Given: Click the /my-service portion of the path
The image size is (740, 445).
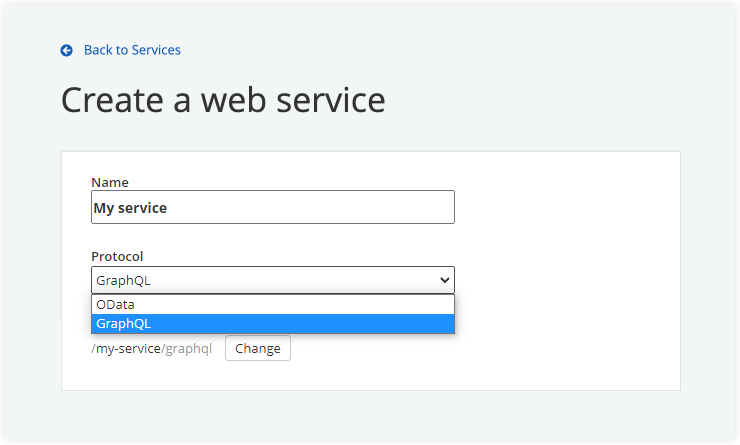Looking at the screenshot, I should click(x=125, y=349).
